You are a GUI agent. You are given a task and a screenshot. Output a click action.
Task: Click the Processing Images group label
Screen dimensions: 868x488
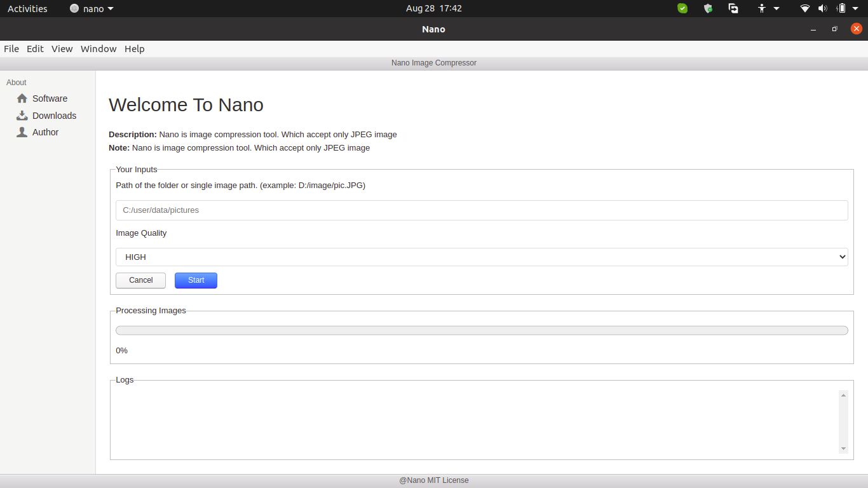(151, 311)
